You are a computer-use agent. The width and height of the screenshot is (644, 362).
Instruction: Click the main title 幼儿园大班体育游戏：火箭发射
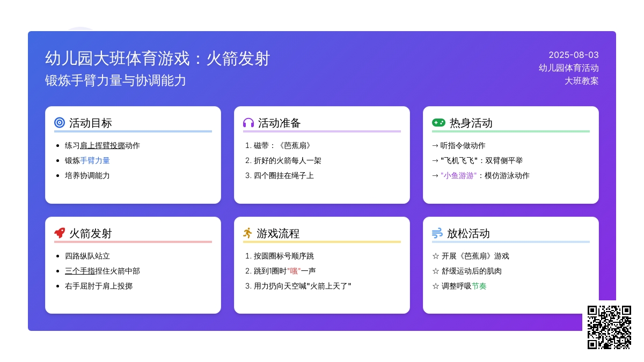pyautogui.click(x=157, y=58)
